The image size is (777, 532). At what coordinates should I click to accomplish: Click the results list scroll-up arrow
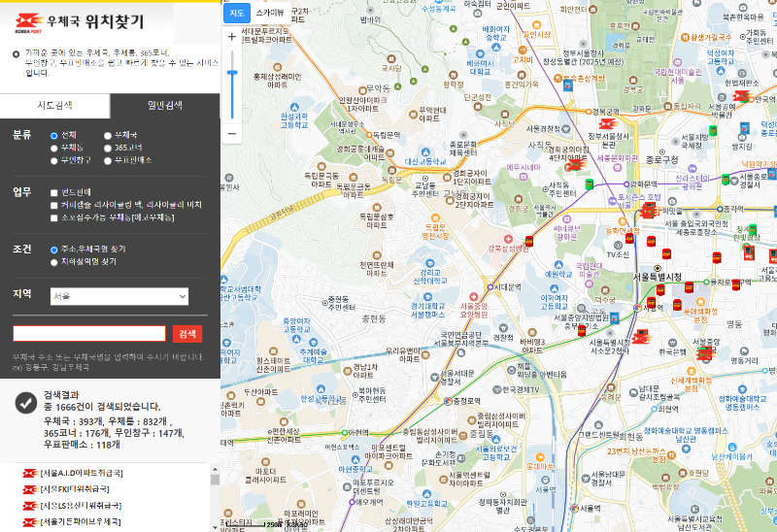pos(215,469)
